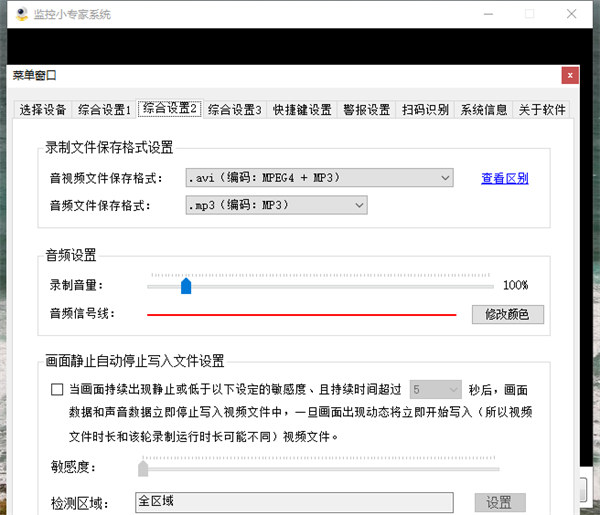600x515 pixels.
Task: Click the red 音频信号线 color line
Action: (x=302, y=315)
